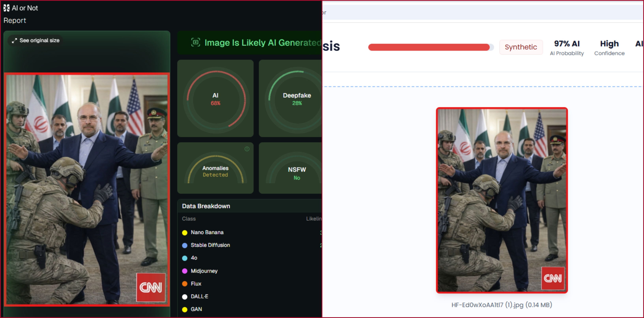Click the scan icon beside Likely AI Generated

(196, 42)
